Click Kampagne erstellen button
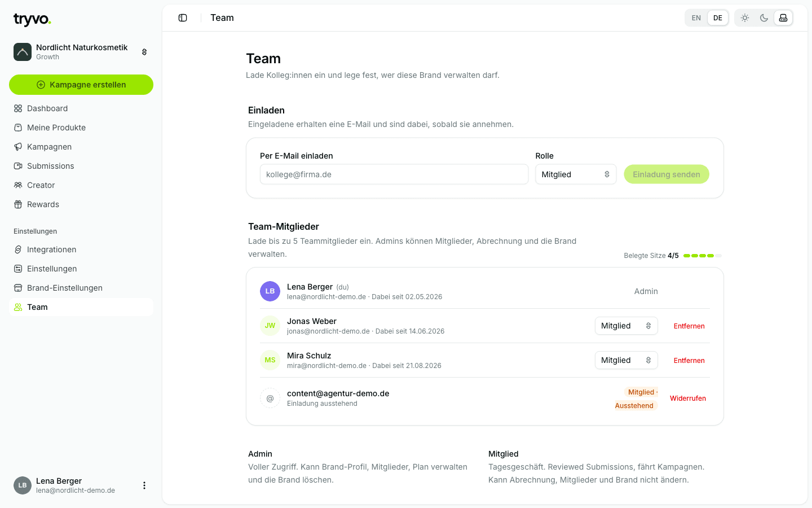The height and width of the screenshot is (508, 812). (81, 85)
